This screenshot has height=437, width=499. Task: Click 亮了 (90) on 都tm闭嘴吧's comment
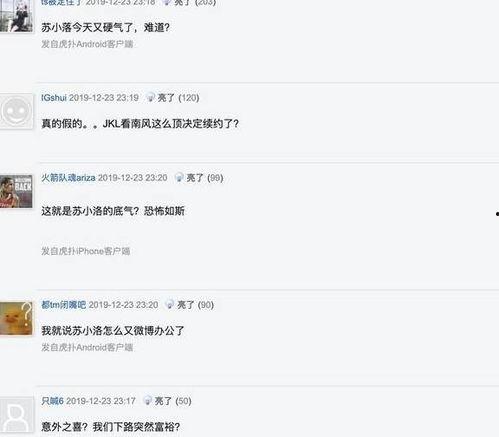pos(195,305)
